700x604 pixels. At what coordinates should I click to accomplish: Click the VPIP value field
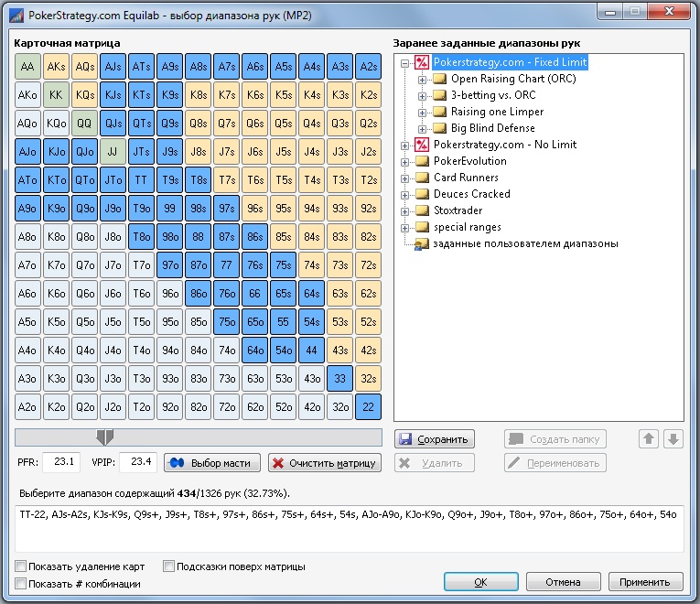click(138, 462)
